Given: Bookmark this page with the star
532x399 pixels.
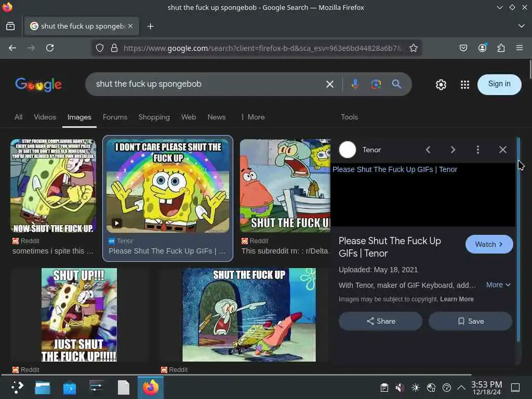Looking at the screenshot, I should [x=413, y=48].
